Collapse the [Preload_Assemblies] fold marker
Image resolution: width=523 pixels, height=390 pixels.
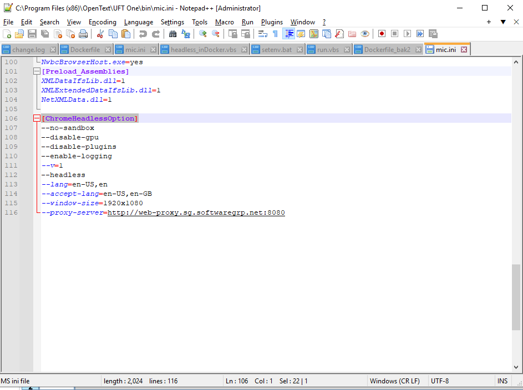point(37,71)
